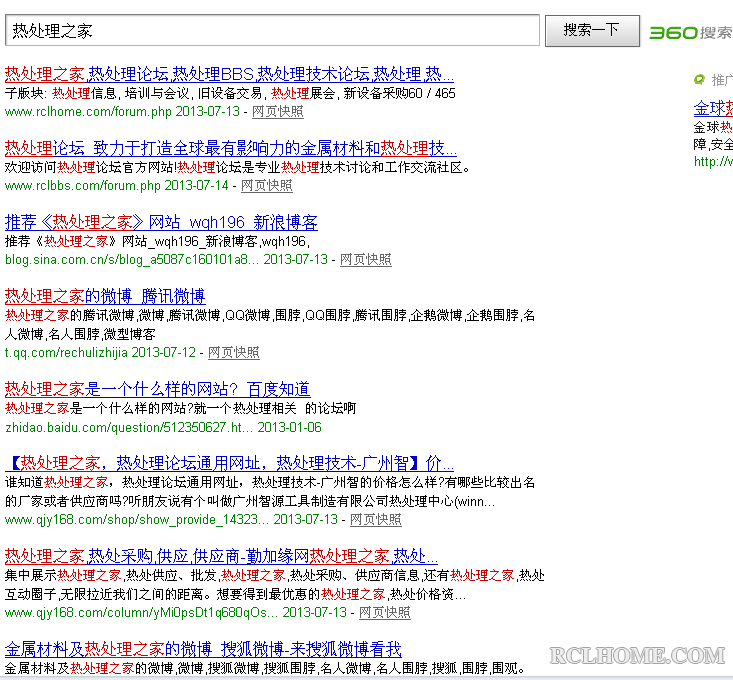Open 网页快照 for the qjy168.com/column result
The width and height of the screenshot is (733, 680).
pyautogui.click(x=384, y=613)
